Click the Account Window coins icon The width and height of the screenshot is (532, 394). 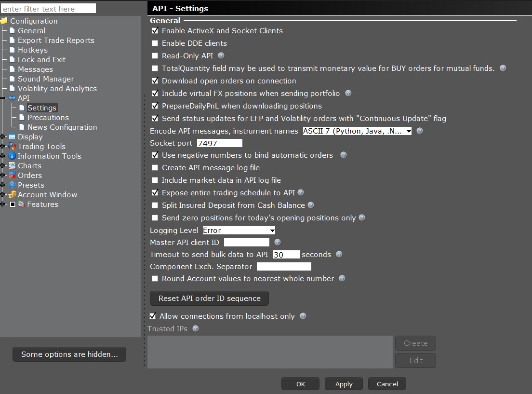(13, 194)
